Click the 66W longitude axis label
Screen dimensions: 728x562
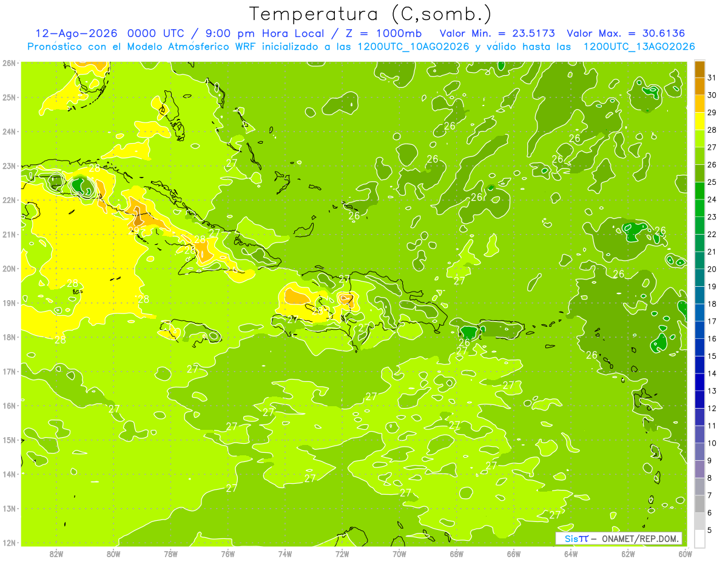[514, 554]
